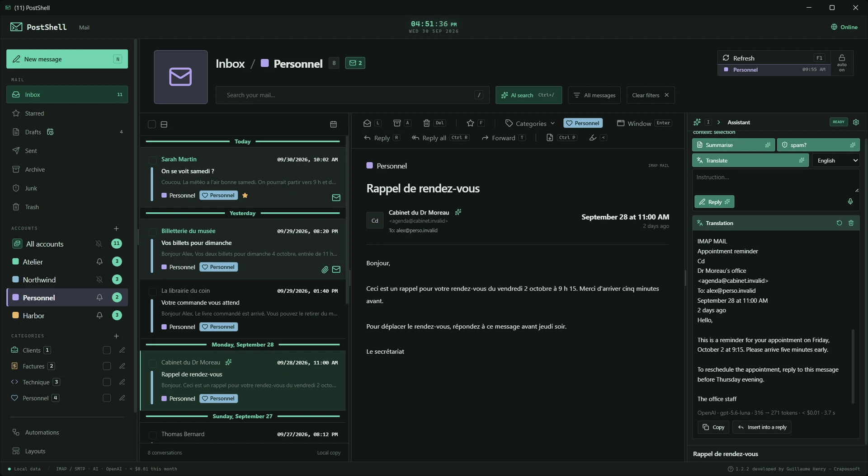
Task: Toggle auto refresh lock
Action: click(842, 63)
